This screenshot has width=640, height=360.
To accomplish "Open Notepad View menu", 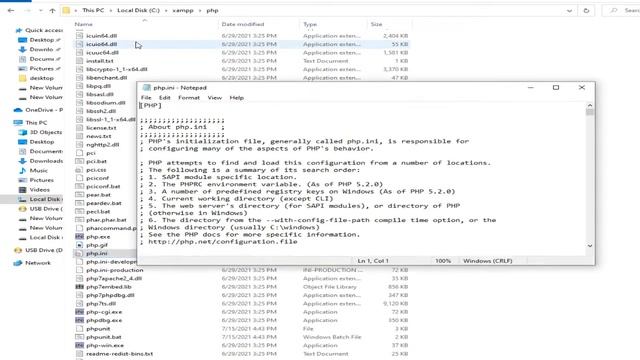I will (215, 98).
